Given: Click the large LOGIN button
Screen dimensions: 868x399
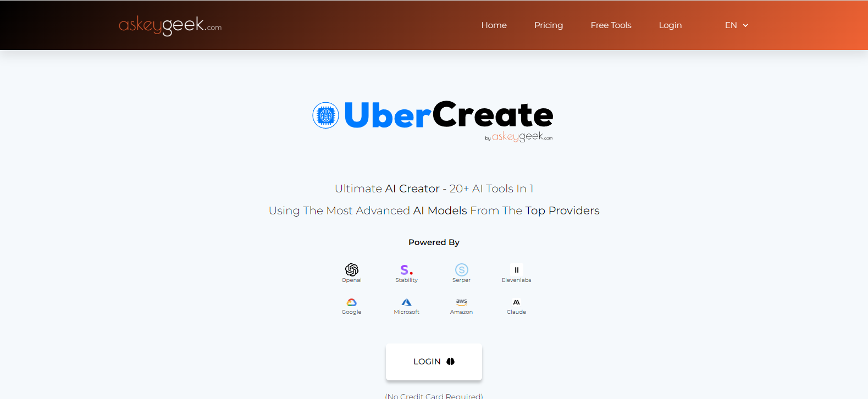Looking at the screenshot, I should (434, 362).
